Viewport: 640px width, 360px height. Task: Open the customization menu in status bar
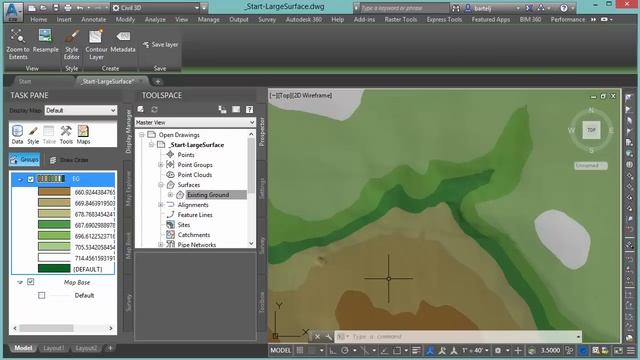click(x=631, y=350)
